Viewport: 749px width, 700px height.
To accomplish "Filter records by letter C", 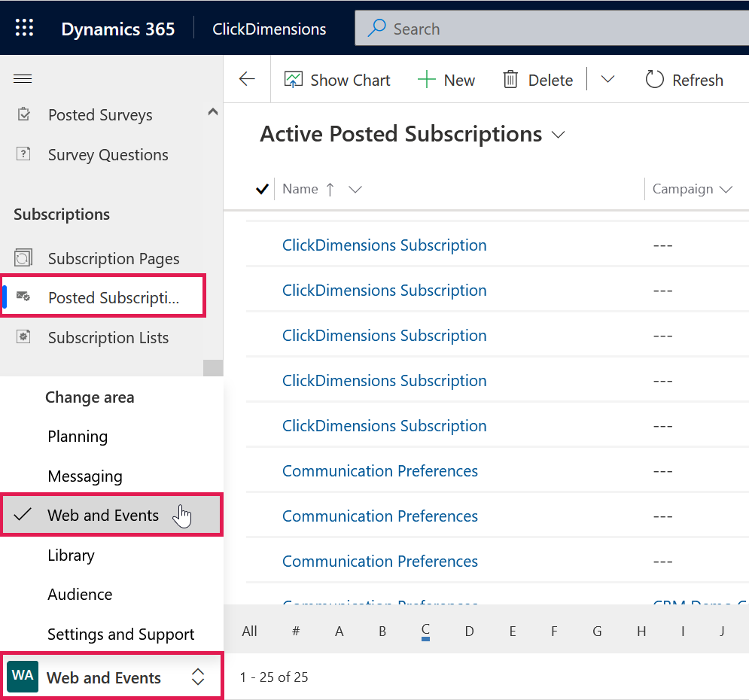I will (425, 630).
